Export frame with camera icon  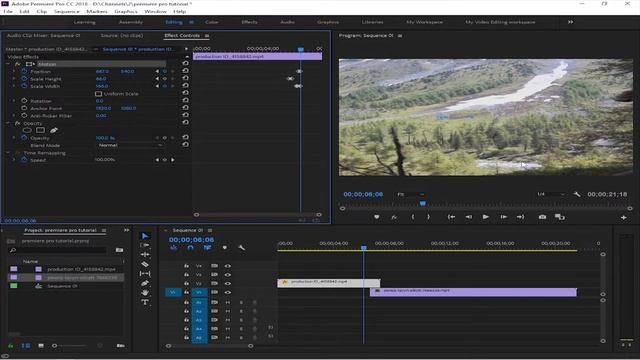coord(542,217)
